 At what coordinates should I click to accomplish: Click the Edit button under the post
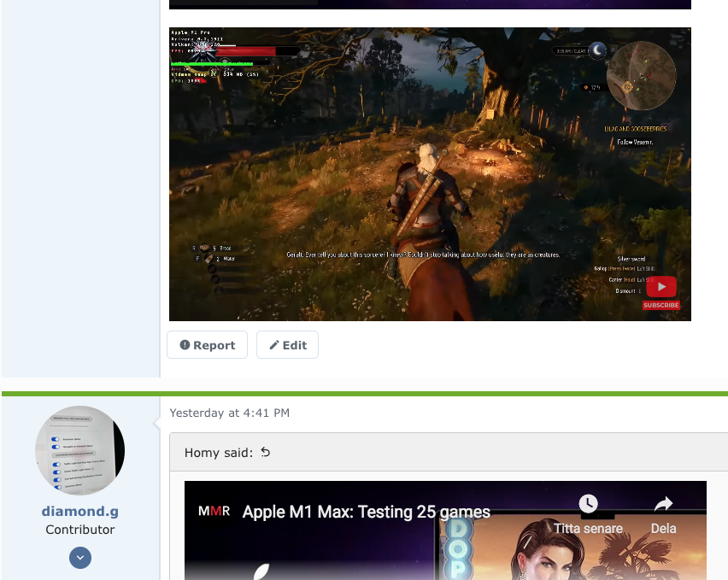click(x=287, y=345)
